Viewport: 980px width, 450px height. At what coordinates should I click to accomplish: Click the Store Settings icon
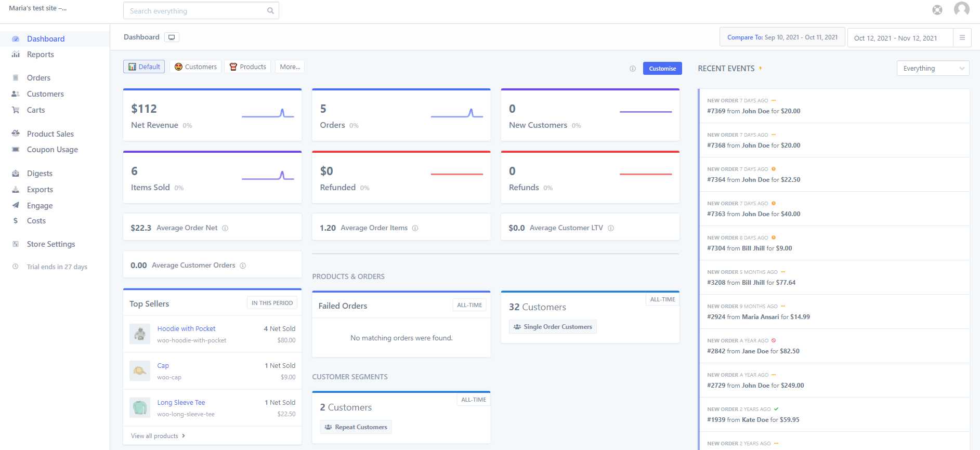(x=16, y=244)
